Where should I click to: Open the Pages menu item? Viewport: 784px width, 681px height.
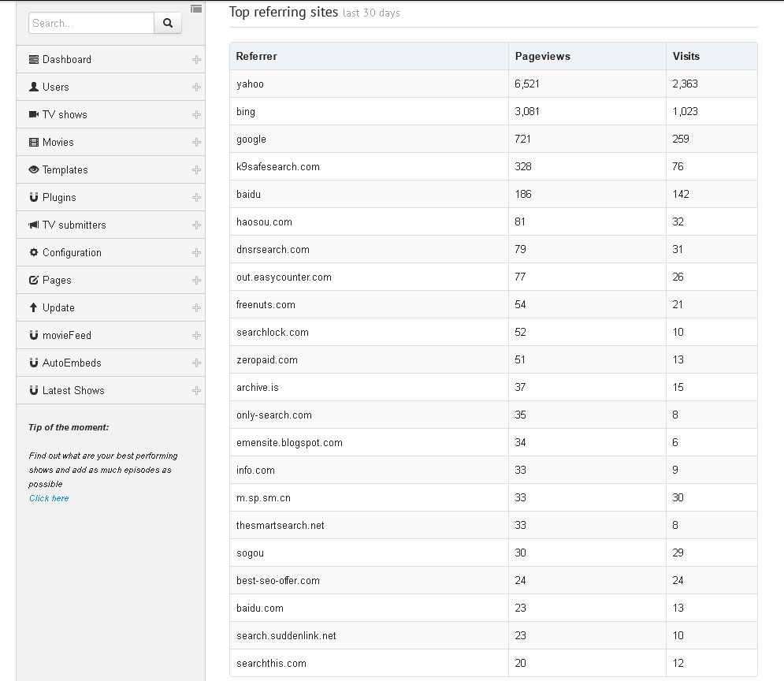click(110, 280)
